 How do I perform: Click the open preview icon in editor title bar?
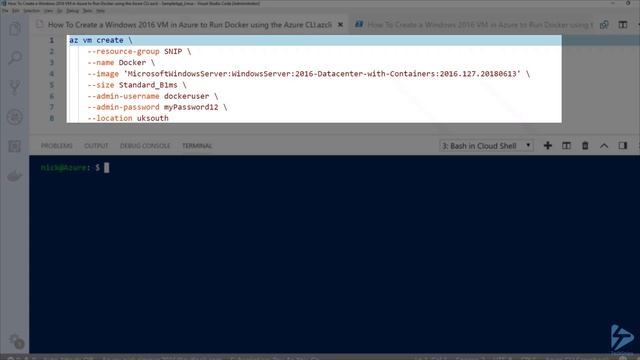604,25
